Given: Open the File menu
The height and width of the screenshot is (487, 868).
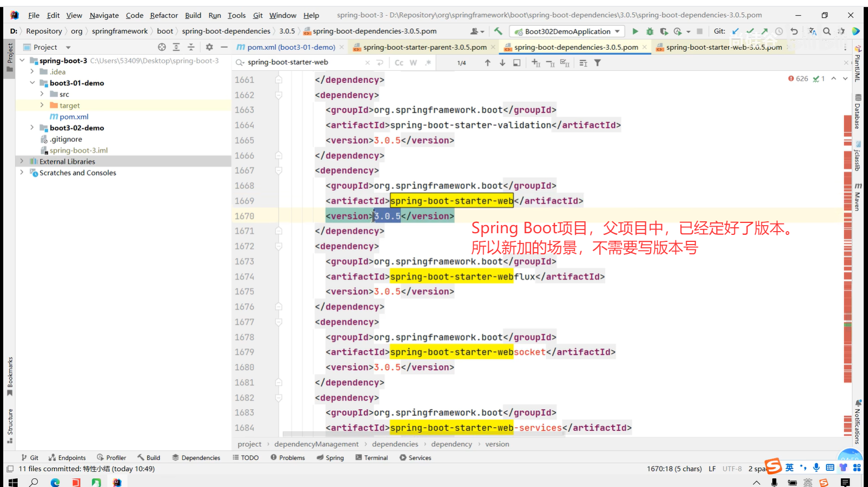Looking at the screenshot, I should coord(34,15).
